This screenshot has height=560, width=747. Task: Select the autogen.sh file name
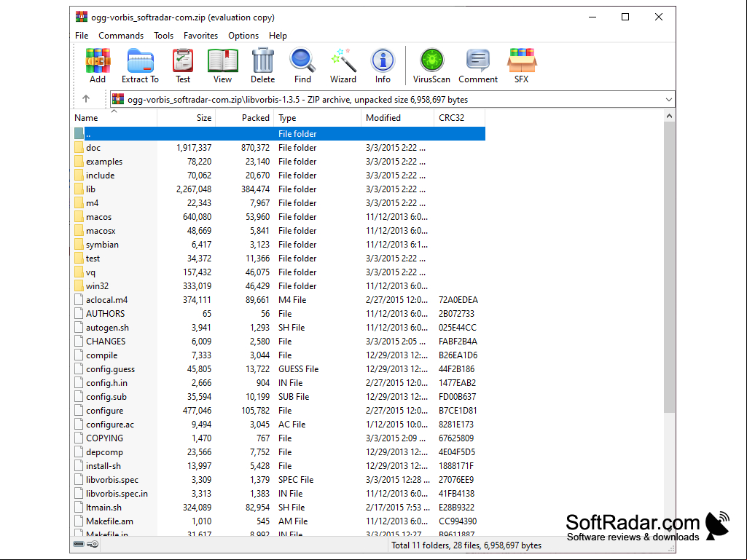pos(107,327)
